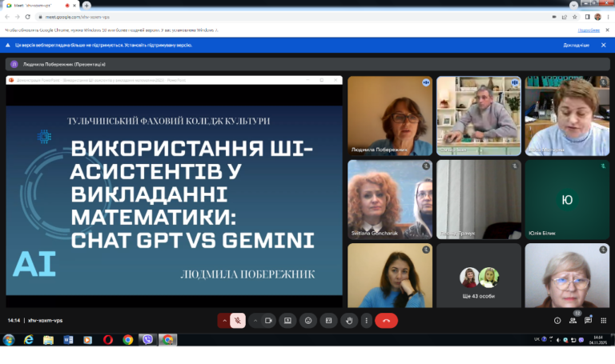Switch to the Meet tab
This screenshot has height=364, width=615.
coord(39,6)
